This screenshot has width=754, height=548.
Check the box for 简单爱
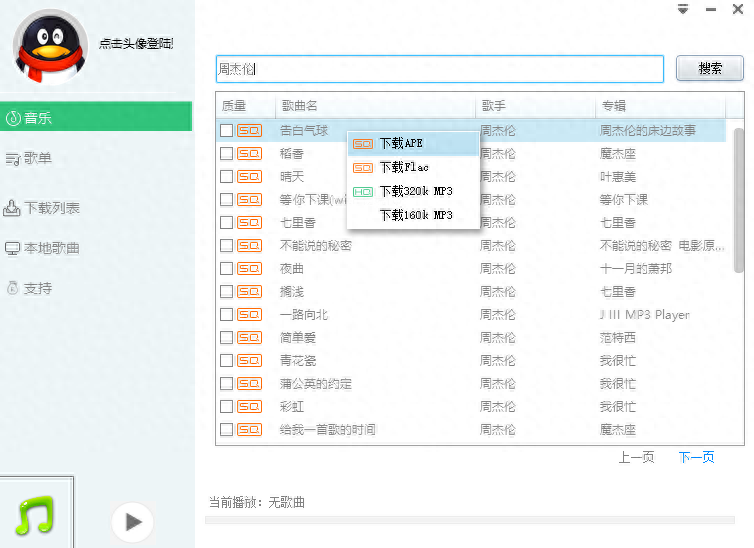tap(227, 338)
